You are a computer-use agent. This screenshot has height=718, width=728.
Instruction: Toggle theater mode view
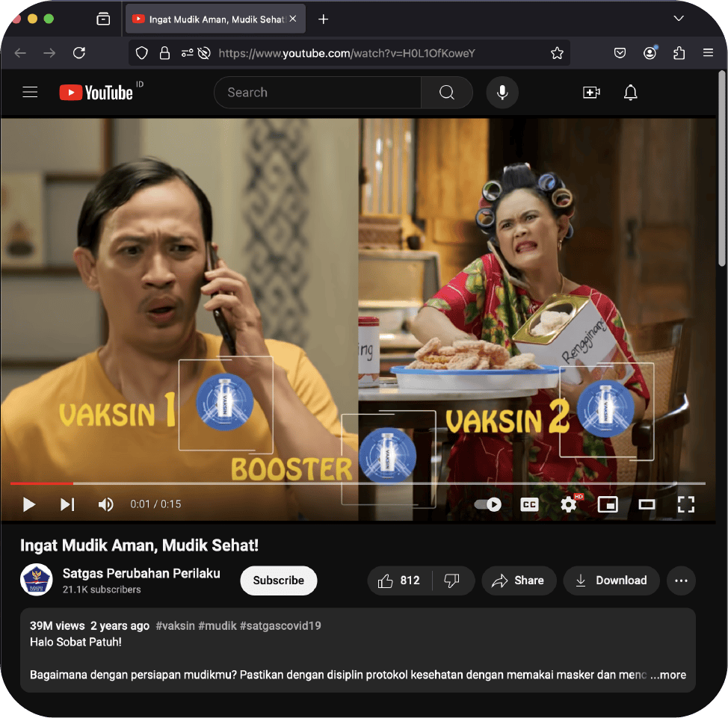pyautogui.click(x=647, y=504)
